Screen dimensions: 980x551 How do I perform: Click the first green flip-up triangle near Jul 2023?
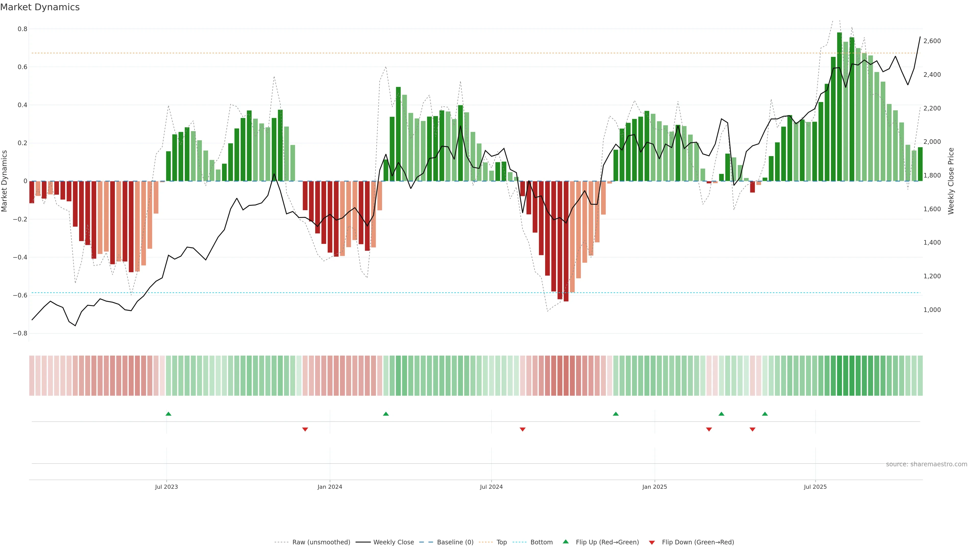[168, 414]
